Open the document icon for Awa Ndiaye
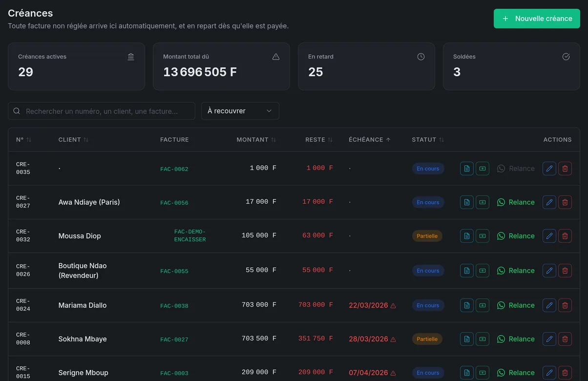The image size is (588, 381). [467, 202]
